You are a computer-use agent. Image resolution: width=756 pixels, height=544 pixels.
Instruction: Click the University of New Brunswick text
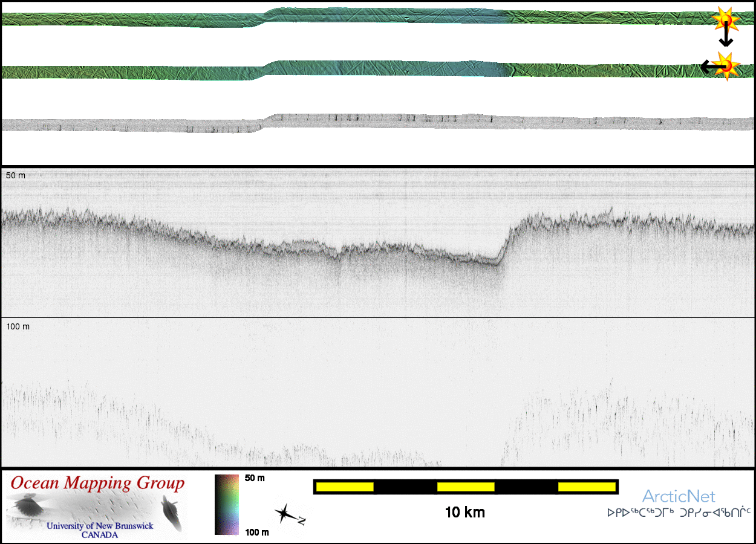[100, 526]
